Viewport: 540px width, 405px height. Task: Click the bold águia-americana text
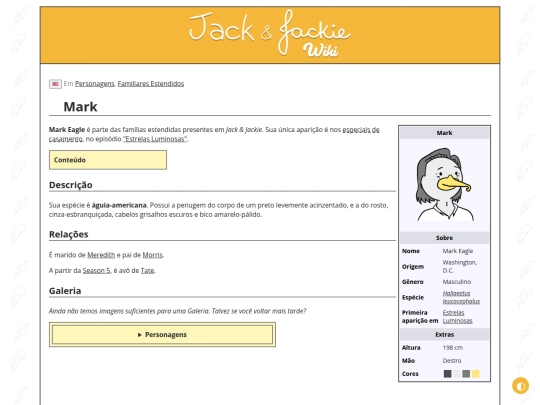coord(119,205)
